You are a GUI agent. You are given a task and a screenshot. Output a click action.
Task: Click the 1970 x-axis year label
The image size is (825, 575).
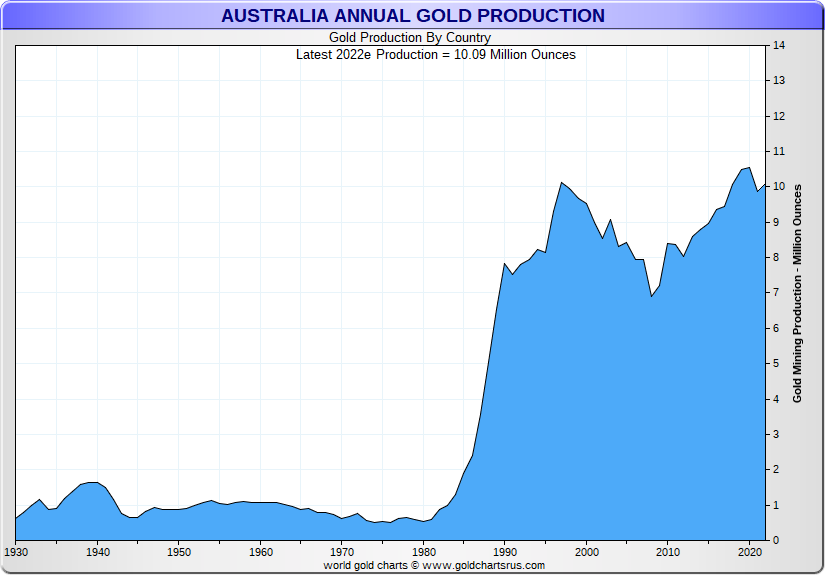click(342, 552)
